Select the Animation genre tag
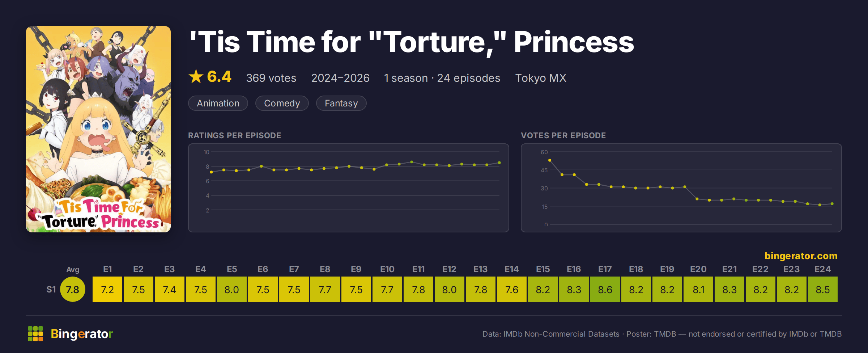This screenshot has width=868, height=354. click(x=218, y=103)
